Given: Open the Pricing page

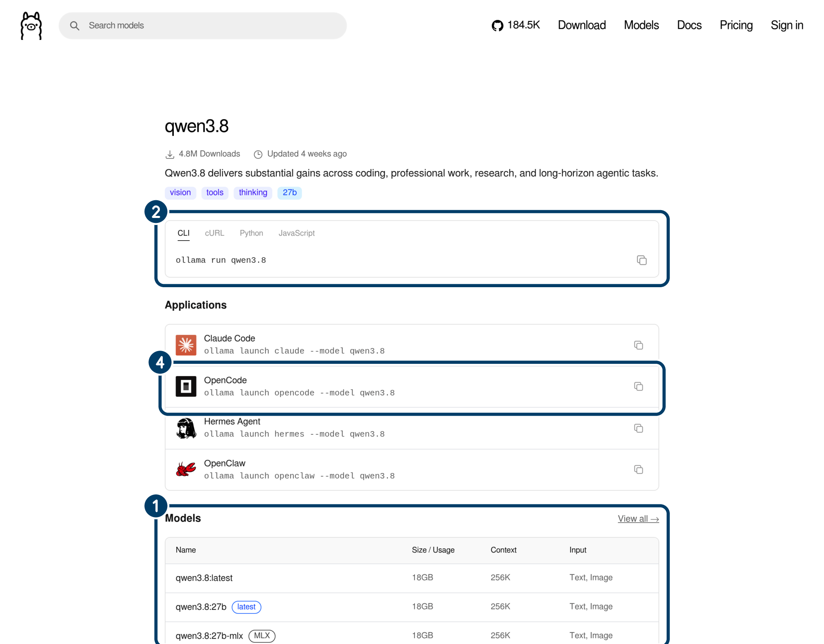Looking at the screenshot, I should [736, 25].
